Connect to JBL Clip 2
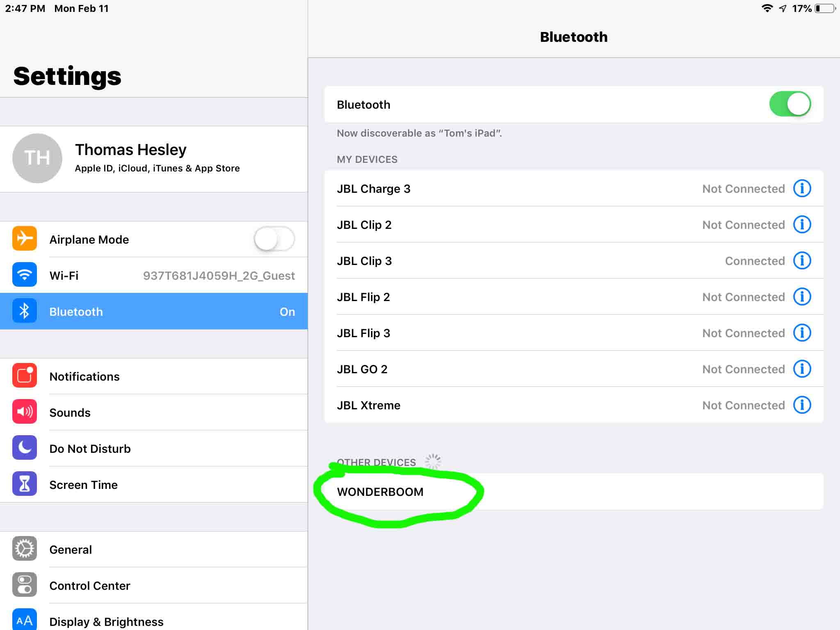The height and width of the screenshot is (630, 840). click(x=574, y=224)
